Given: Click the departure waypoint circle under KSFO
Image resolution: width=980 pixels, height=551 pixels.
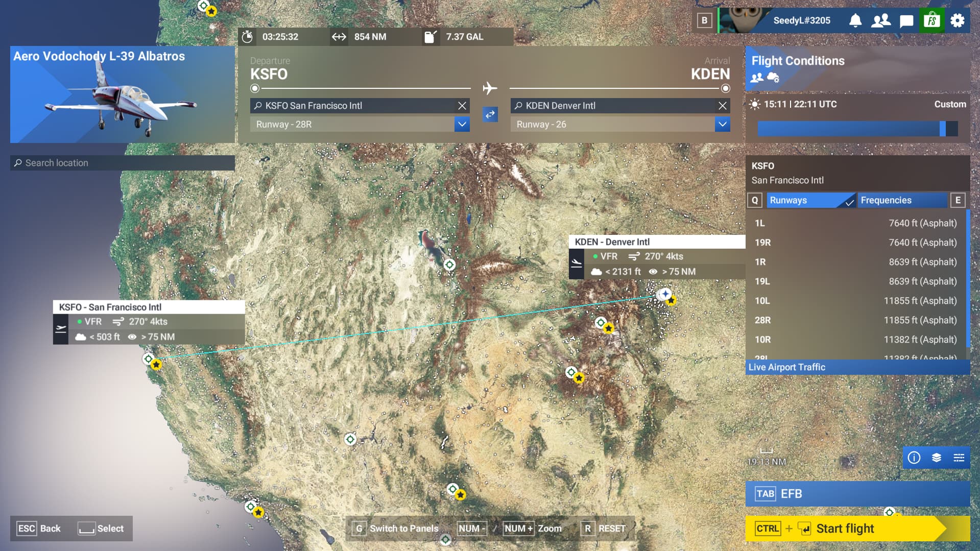Looking at the screenshot, I should coord(255,88).
